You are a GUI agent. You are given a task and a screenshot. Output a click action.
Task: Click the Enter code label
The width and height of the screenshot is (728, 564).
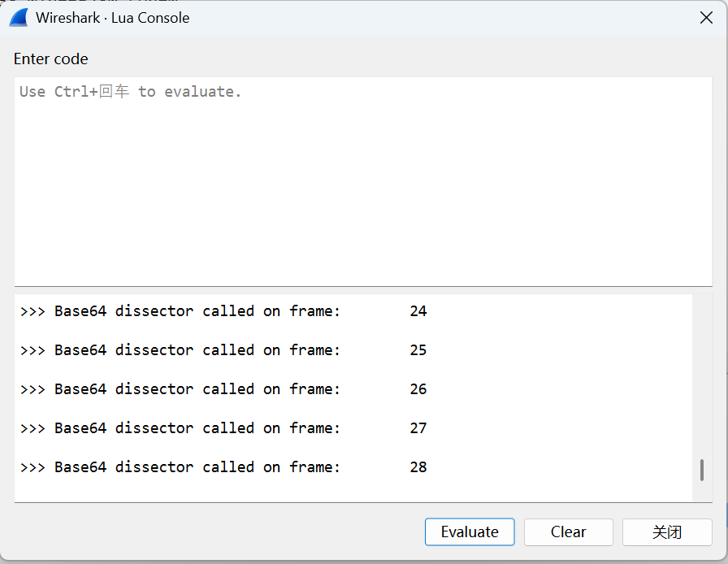50,59
